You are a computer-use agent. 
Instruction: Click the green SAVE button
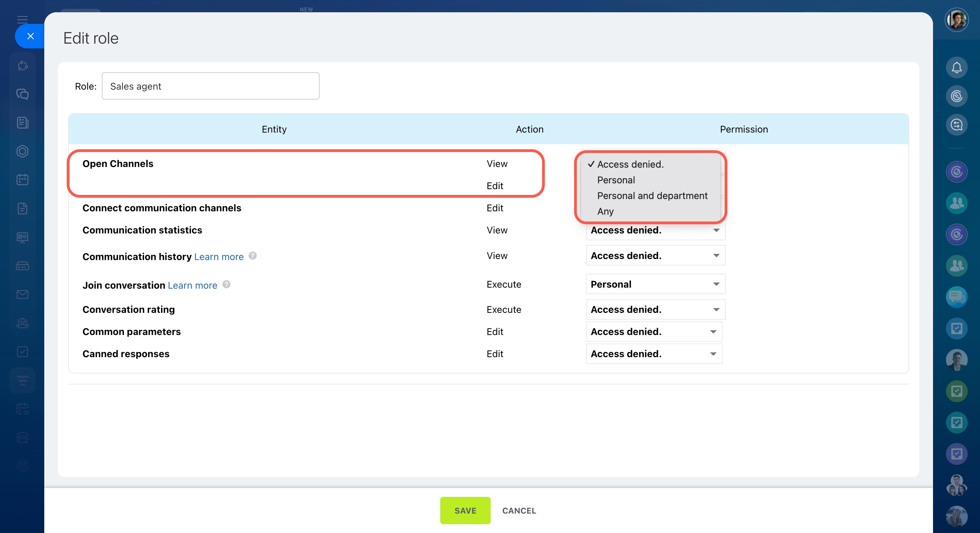[x=465, y=511]
